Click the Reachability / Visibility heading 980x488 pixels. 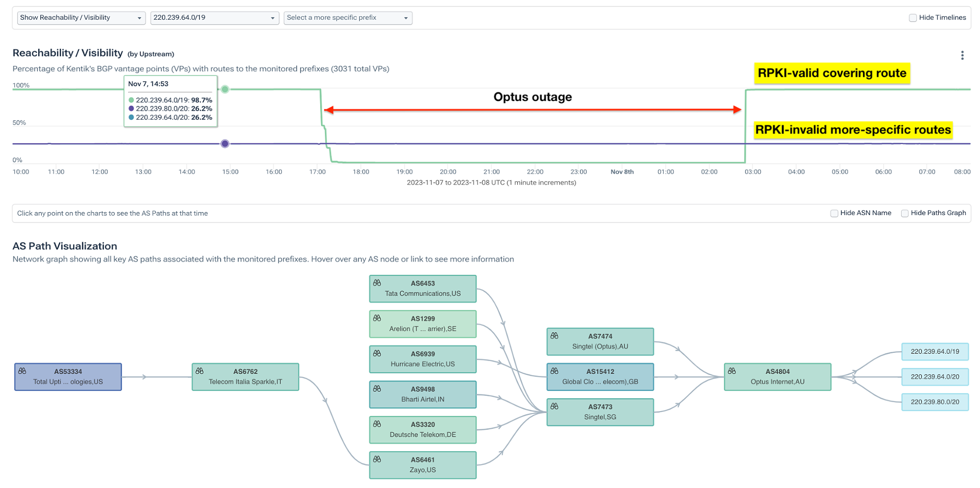(x=68, y=53)
